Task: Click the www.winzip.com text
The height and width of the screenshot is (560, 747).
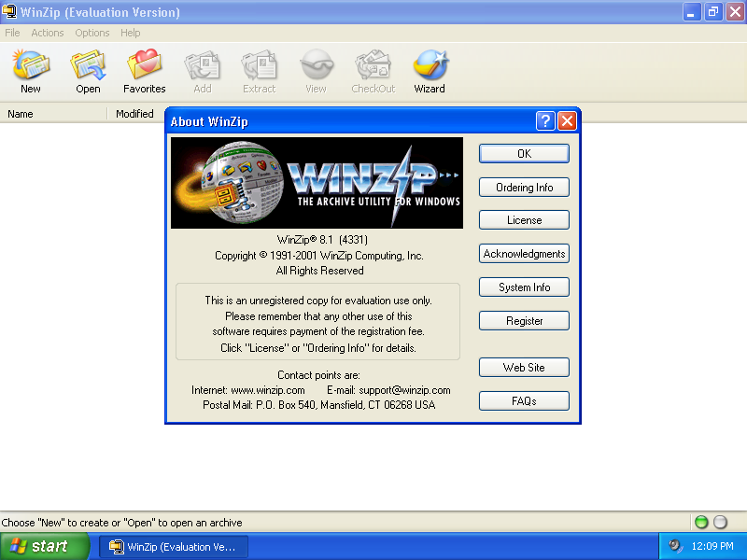Action: pos(268,390)
